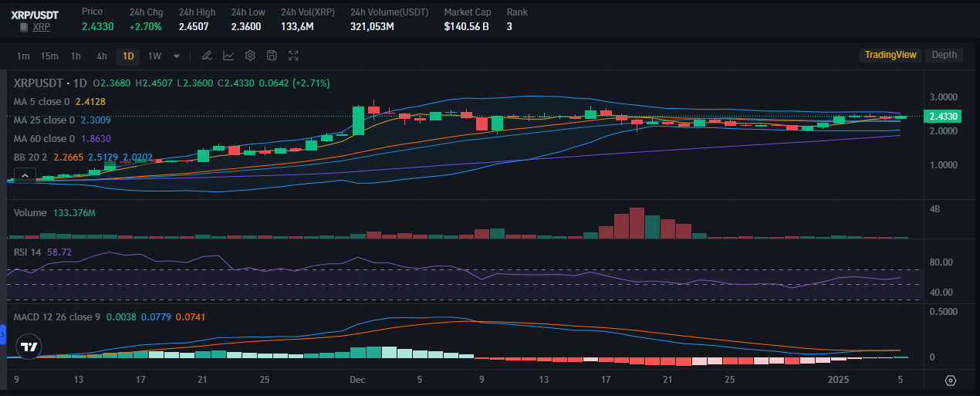Viewport: 980px width, 396px height.
Task: Click the 4B volume axis label
Action: (935, 209)
